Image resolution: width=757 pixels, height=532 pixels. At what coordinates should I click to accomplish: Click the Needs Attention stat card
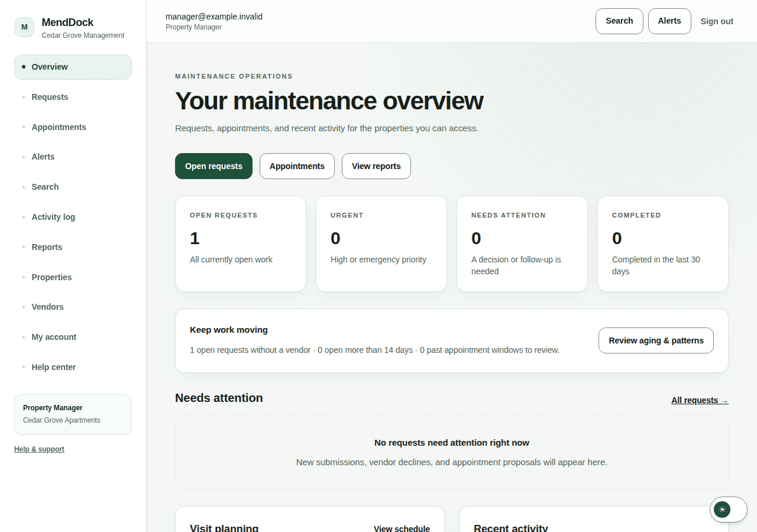click(522, 244)
